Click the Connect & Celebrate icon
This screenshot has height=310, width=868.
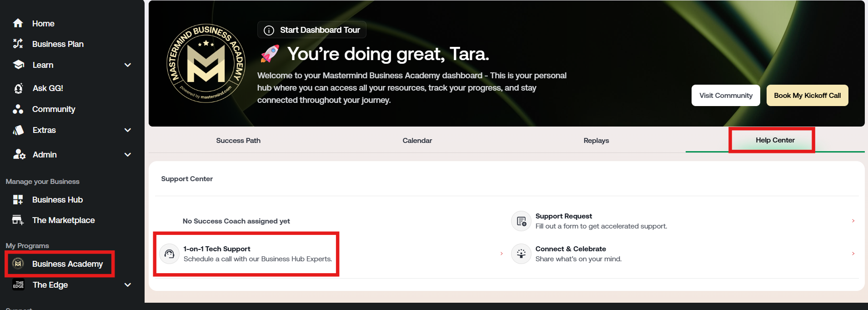coord(521,254)
